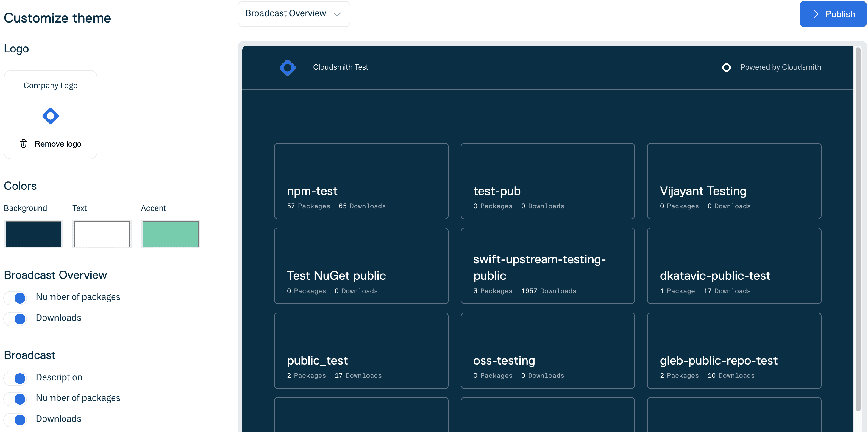The width and height of the screenshot is (868, 432).
Task: Click the Company Logo diamond icon
Action: pos(51,116)
